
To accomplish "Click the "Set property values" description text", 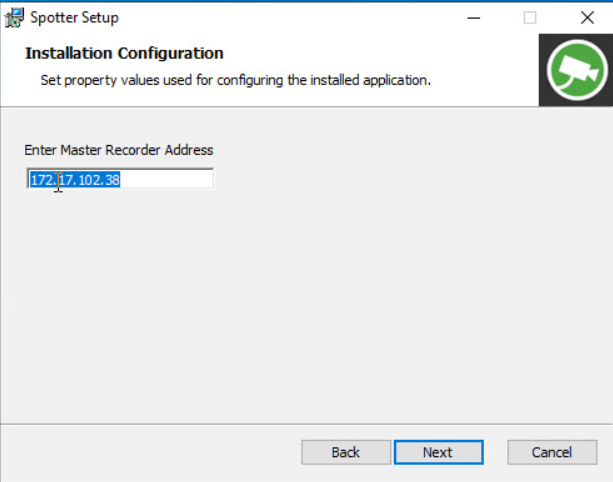I will 235,79.
